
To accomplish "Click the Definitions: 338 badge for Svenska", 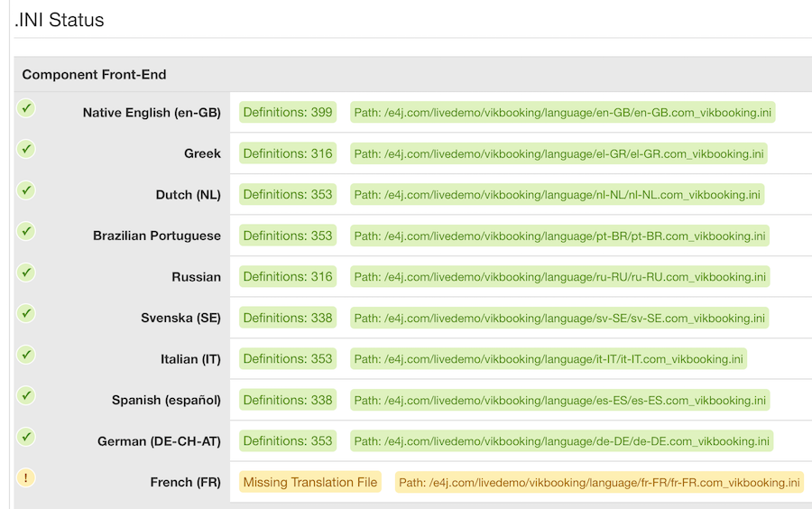I will (x=288, y=318).
